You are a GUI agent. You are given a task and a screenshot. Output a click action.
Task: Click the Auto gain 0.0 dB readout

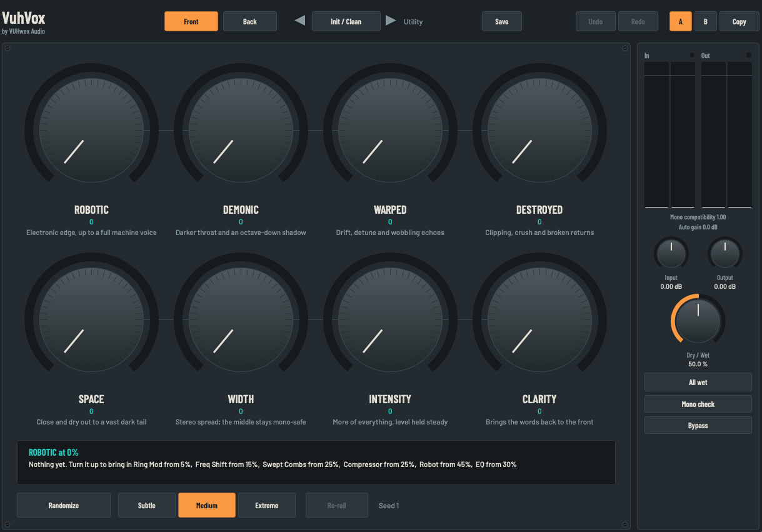[698, 227]
